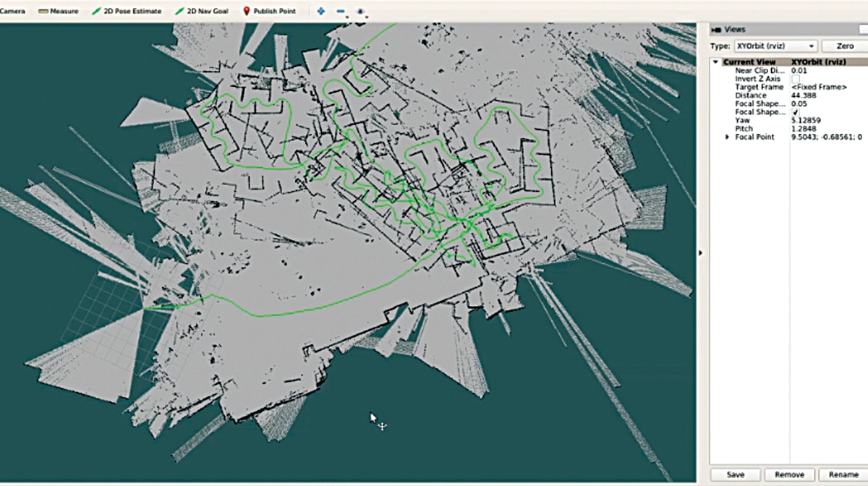The height and width of the screenshot is (486, 868).
Task: Click the Views panel icon
Action: click(715, 29)
